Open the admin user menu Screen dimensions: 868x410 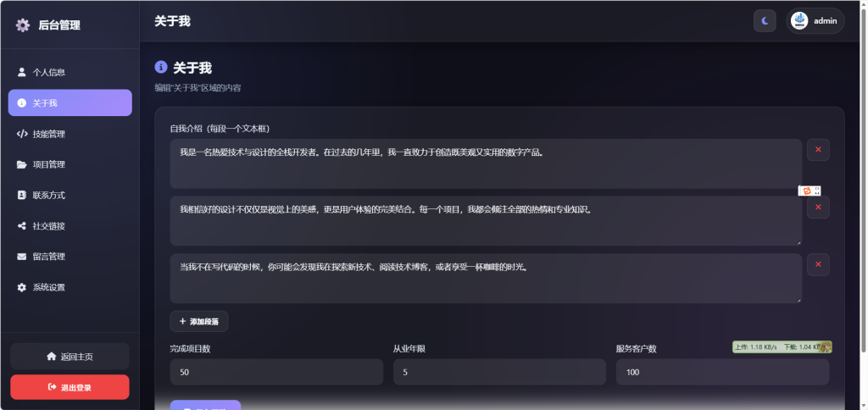click(x=815, y=21)
